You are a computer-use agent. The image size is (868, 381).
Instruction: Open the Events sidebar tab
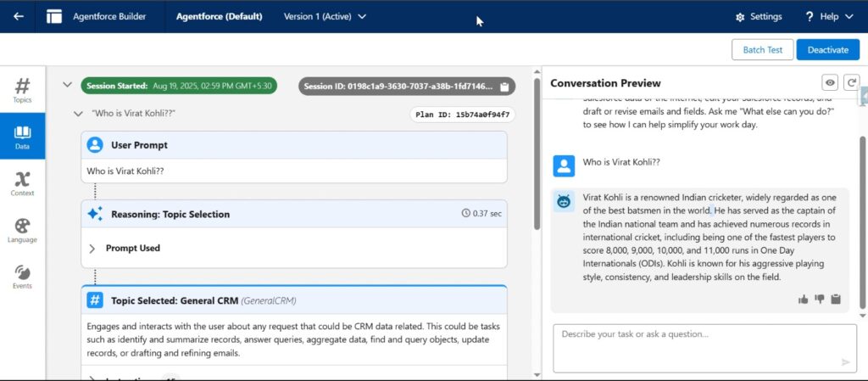pyautogui.click(x=22, y=277)
